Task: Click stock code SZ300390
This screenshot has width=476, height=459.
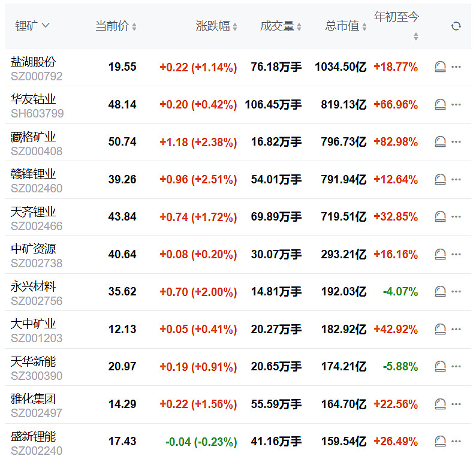Action: [x=37, y=376]
